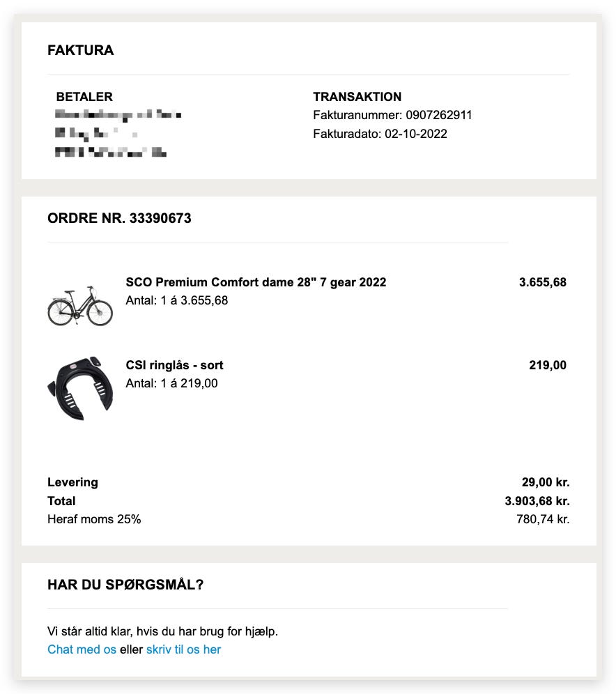The height and width of the screenshot is (694, 616).
Task: Follow the 'skriv til os her' link
Action: [x=183, y=649]
